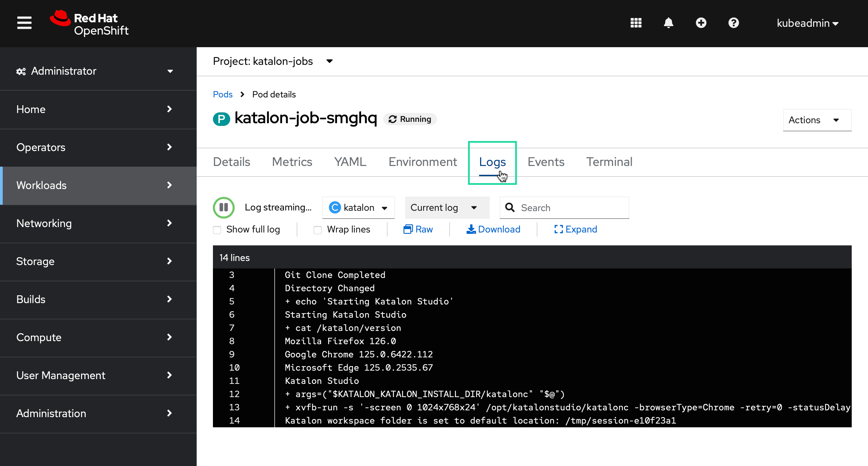
Task: Open the application launcher grid icon
Action: pos(636,23)
